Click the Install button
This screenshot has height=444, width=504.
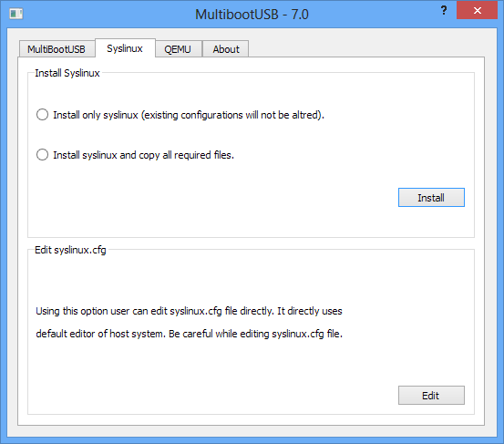[431, 198]
